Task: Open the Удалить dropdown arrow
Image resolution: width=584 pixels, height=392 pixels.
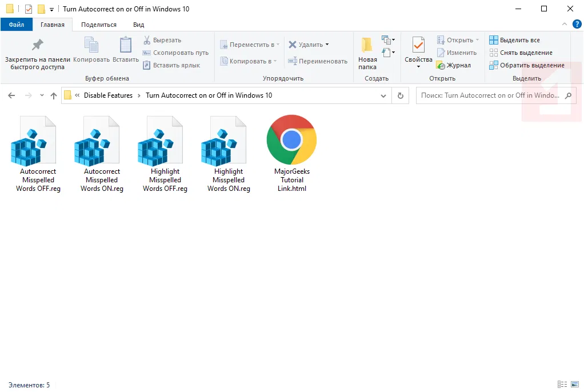Action: click(x=327, y=45)
